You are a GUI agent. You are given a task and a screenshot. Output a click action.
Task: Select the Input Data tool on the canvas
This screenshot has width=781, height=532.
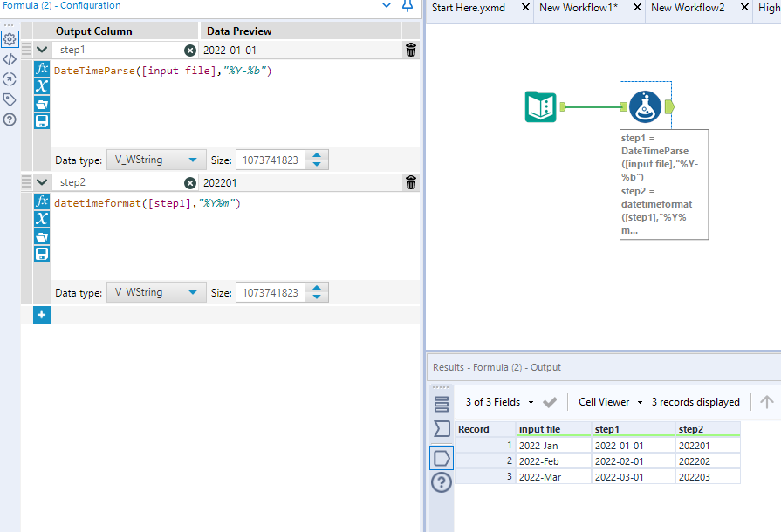[542, 105]
